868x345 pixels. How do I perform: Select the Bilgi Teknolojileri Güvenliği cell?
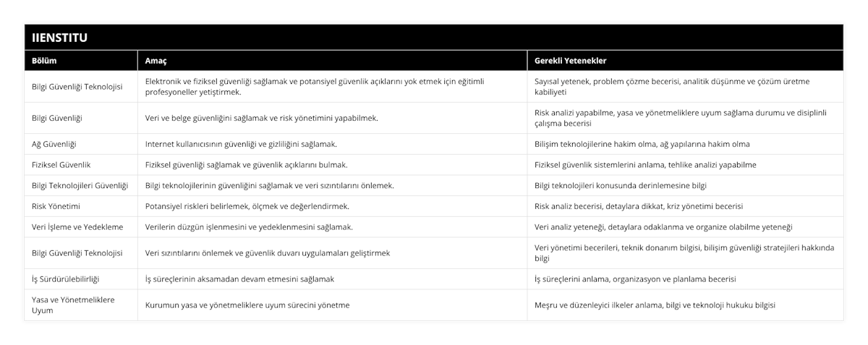(x=80, y=185)
